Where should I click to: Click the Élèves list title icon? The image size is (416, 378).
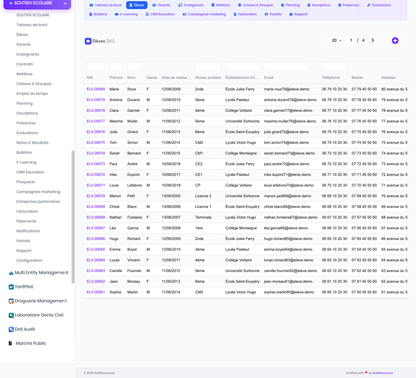tap(88, 41)
